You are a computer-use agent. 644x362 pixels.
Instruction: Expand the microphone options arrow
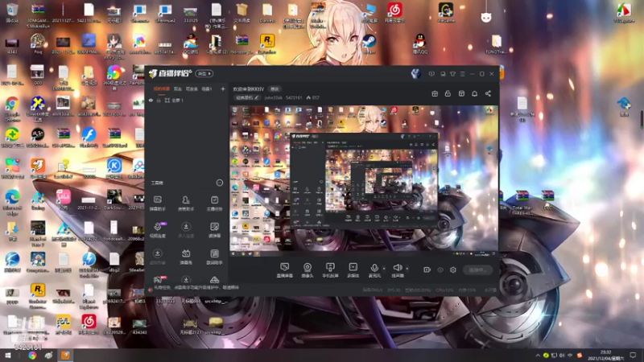click(x=384, y=269)
